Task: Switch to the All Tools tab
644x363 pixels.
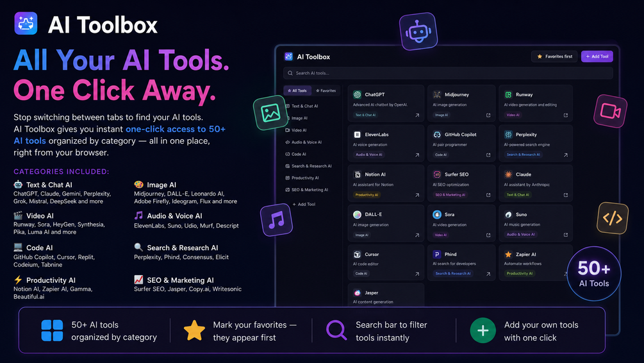Action: 297,90
